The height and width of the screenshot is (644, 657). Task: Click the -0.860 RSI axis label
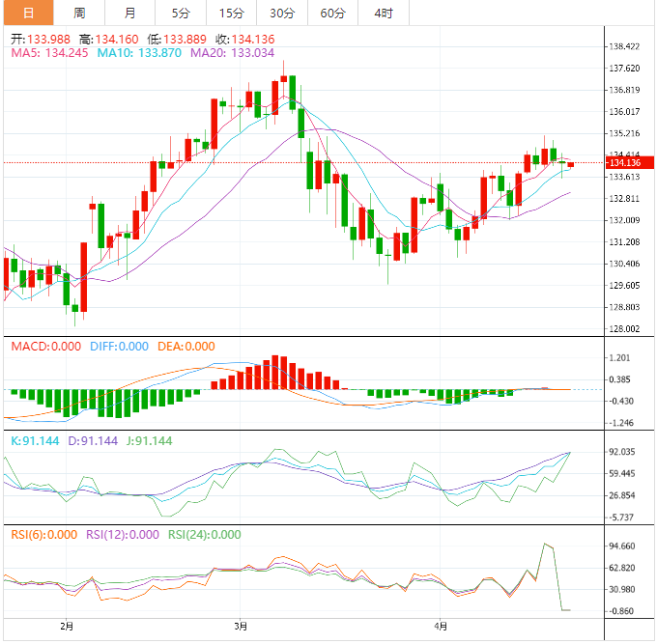pyautogui.click(x=620, y=611)
